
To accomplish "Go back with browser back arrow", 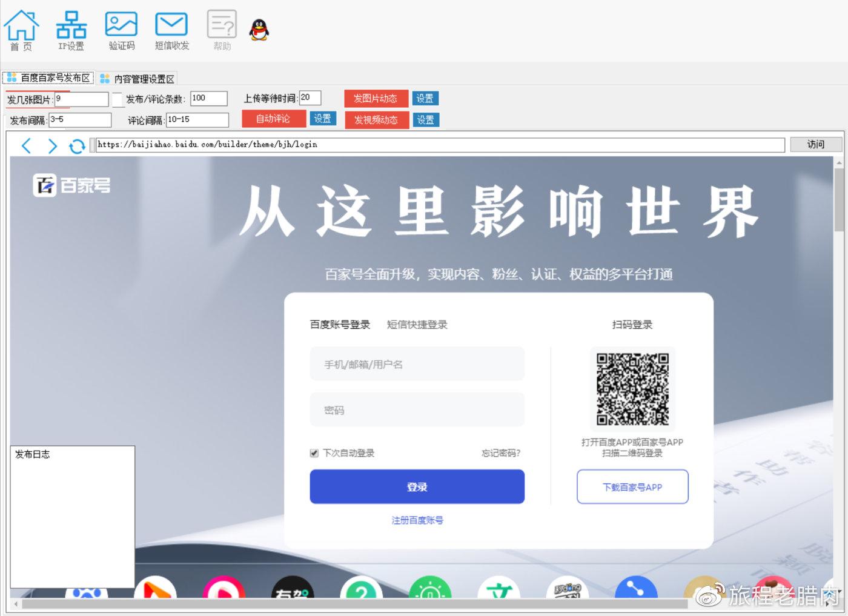I will 26,145.
